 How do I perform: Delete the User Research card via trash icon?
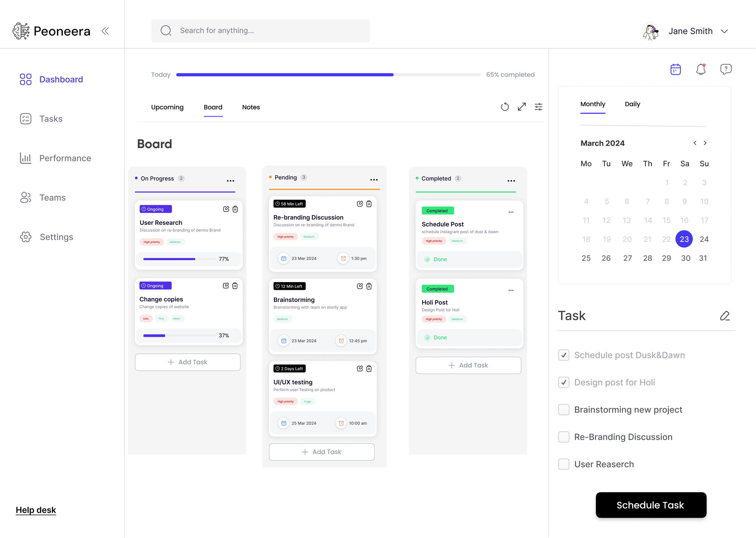pyautogui.click(x=235, y=209)
